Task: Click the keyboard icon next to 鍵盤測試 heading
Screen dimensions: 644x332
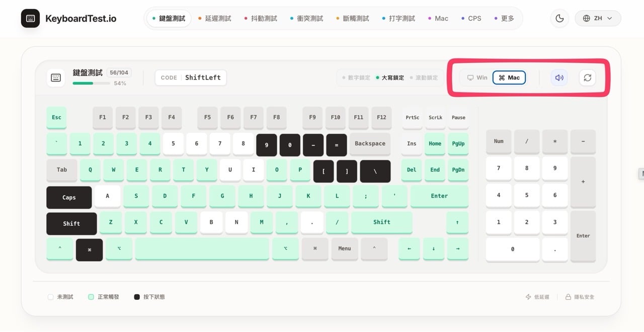Action: [x=56, y=77]
